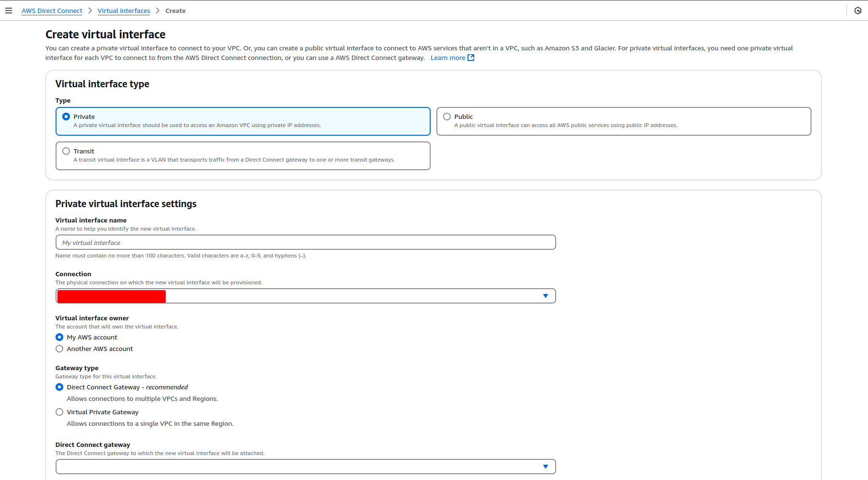Viewport: 868px width, 480px height.
Task: Click 'Private virtual interface settings' heading
Action: point(126,204)
